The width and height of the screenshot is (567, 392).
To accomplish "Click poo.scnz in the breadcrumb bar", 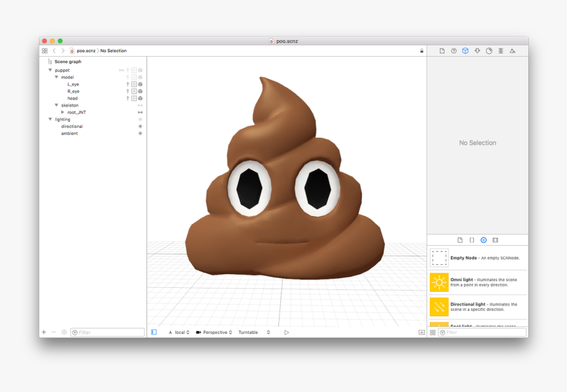I will tap(86, 51).
